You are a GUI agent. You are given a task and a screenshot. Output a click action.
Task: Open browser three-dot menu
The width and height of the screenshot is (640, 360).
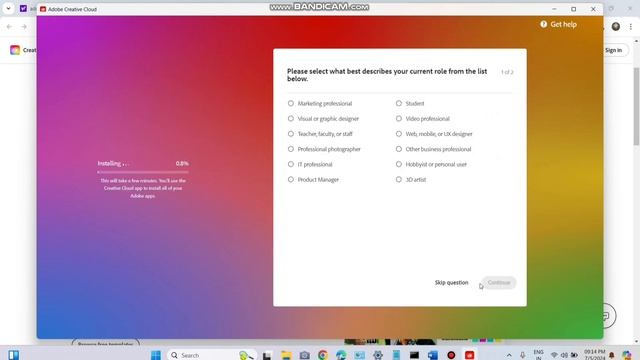click(631, 27)
